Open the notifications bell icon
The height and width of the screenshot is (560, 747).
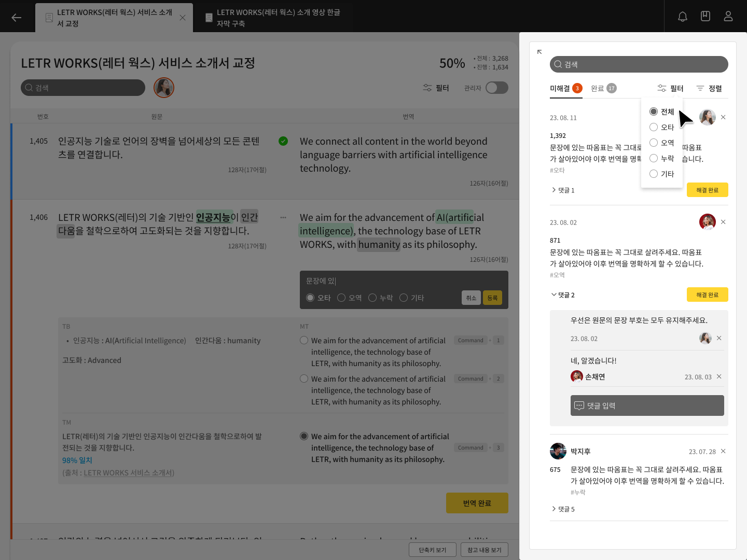(683, 17)
